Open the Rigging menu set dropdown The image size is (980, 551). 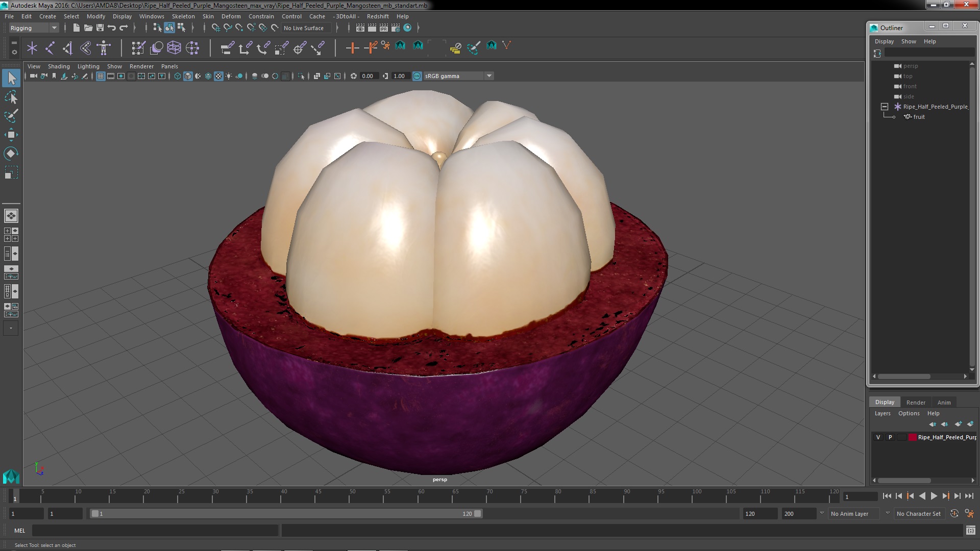point(34,28)
